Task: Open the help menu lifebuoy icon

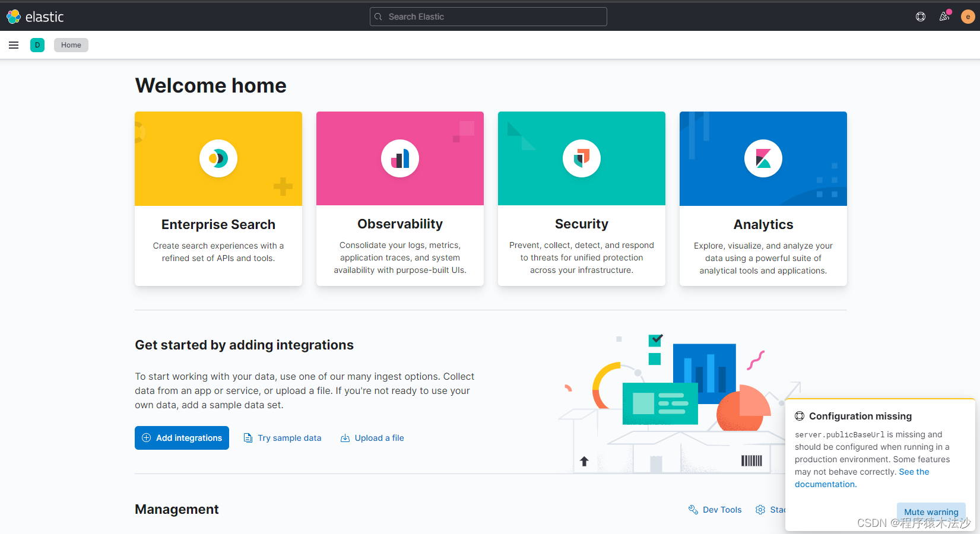Action: (x=921, y=17)
